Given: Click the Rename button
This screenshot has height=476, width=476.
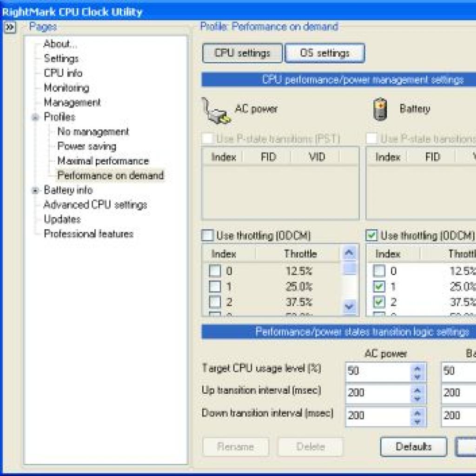Looking at the screenshot, I should click(x=236, y=447).
